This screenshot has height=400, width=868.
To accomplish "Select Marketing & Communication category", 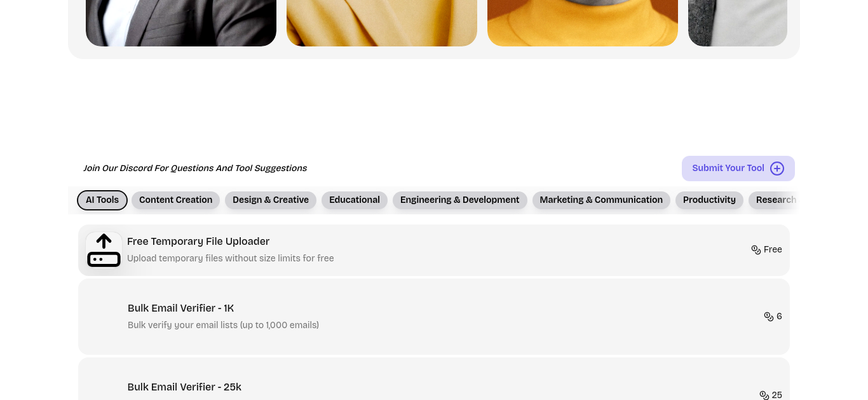I will pyautogui.click(x=601, y=200).
